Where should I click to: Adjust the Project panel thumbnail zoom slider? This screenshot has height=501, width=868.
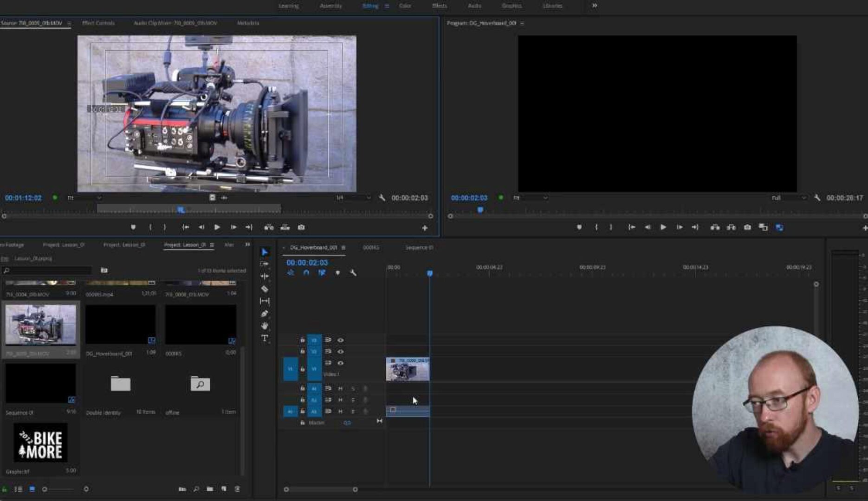tap(45, 489)
